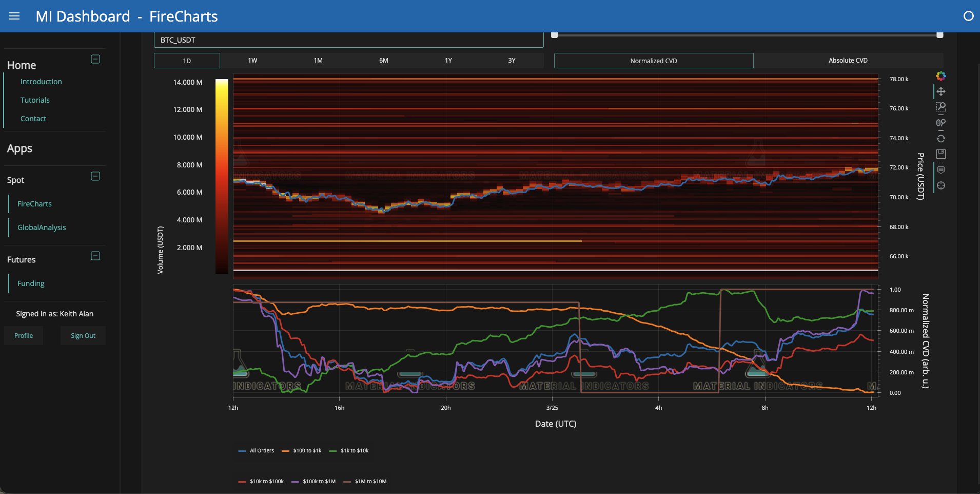The image size is (980, 494).
Task: Open the navigation hamburger menu
Action: click(15, 16)
